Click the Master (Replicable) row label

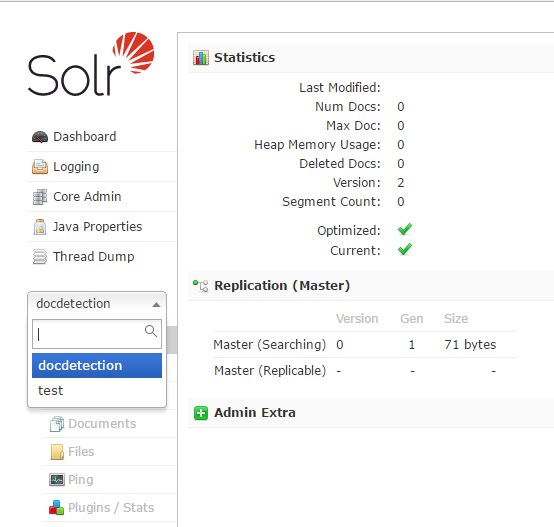[270, 371]
